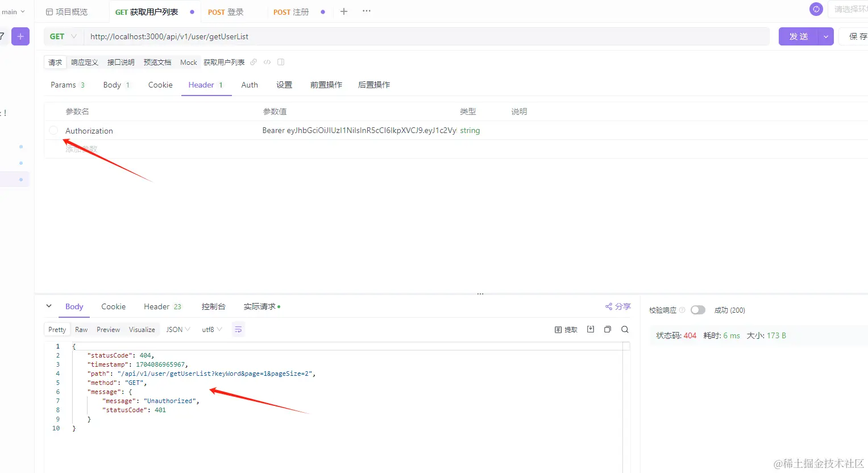Open the 实际请求 actual request tab
The height and width of the screenshot is (473, 868).
[262, 306]
